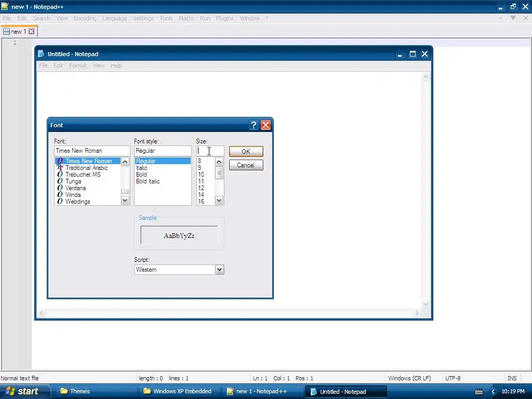The width and height of the screenshot is (532, 399).
Task: Select font size 12
Action: point(206,188)
